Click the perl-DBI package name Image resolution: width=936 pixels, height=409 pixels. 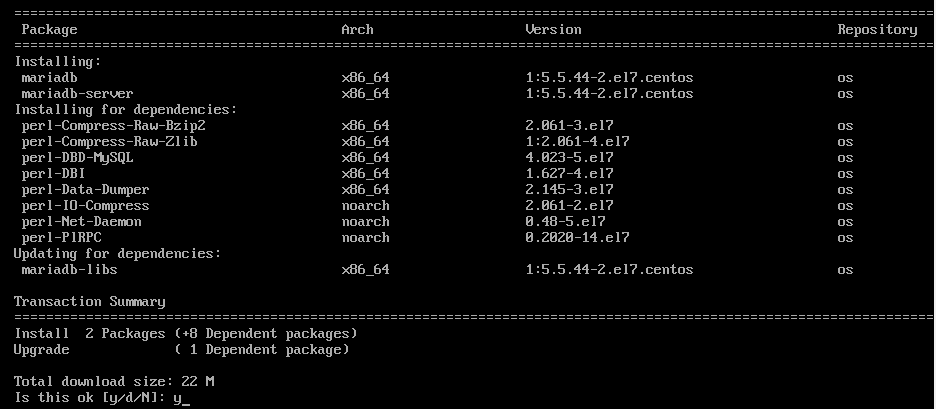(x=53, y=174)
